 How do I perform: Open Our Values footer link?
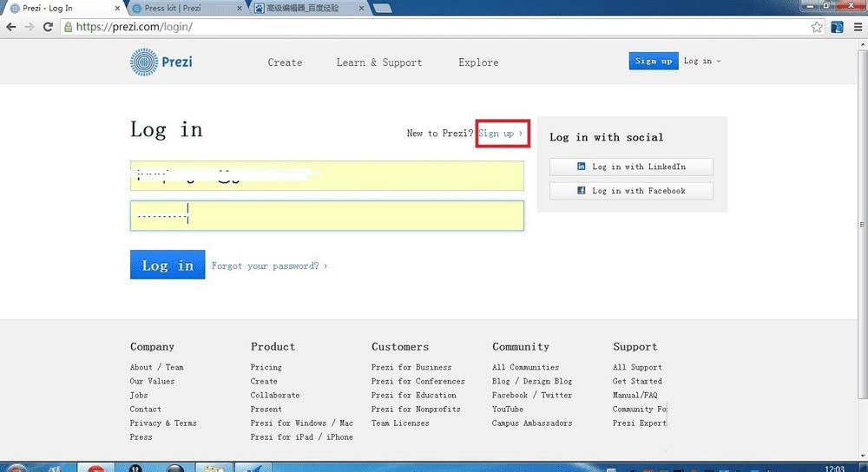coord(152,381)
